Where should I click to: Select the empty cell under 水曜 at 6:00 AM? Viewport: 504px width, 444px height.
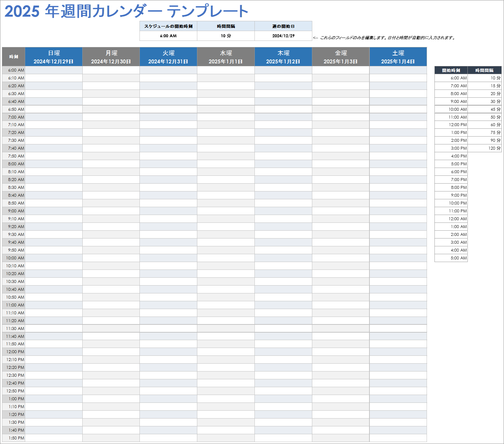[x=226, y=70]
